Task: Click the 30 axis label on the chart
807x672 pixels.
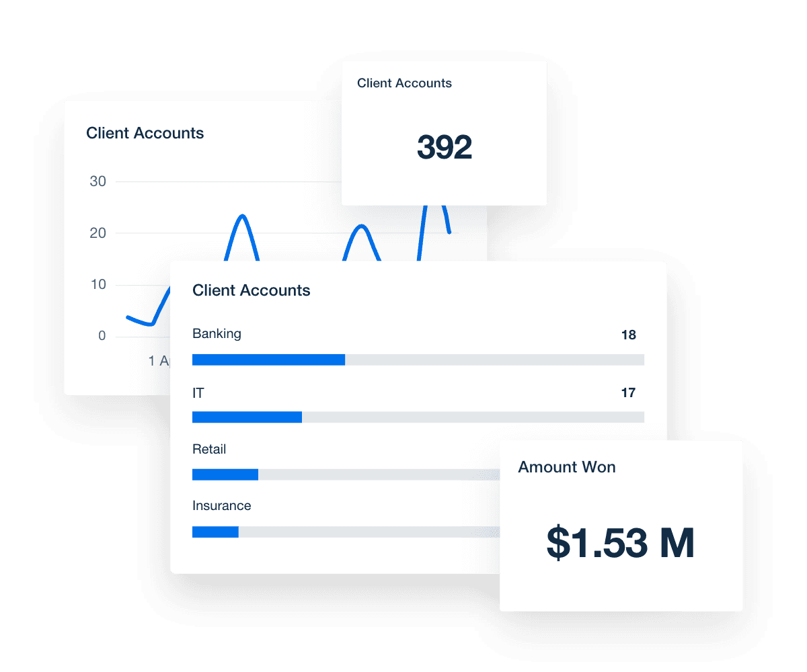Action: pyautogui.click(x=98, y=181)
